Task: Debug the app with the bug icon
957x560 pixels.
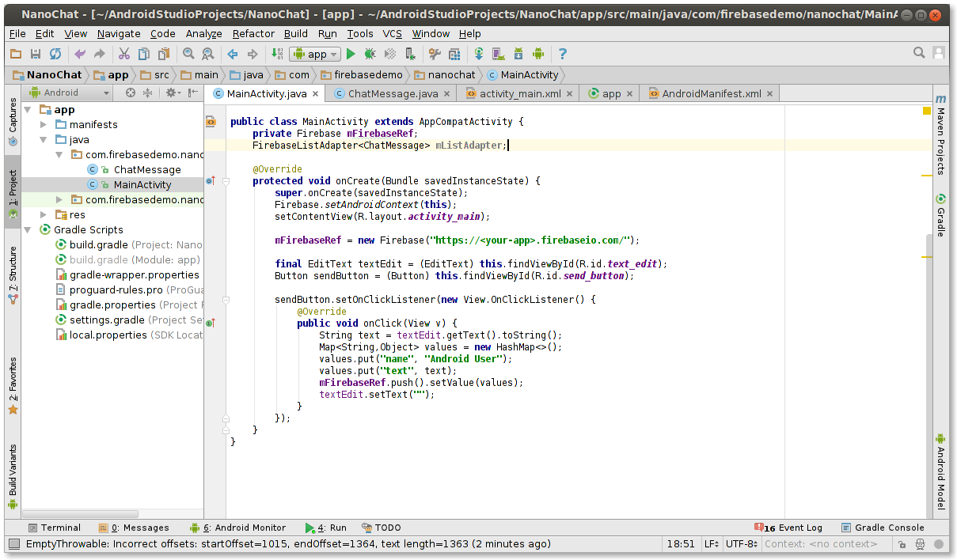Action: pyautogui.click(x=370, y=54)
